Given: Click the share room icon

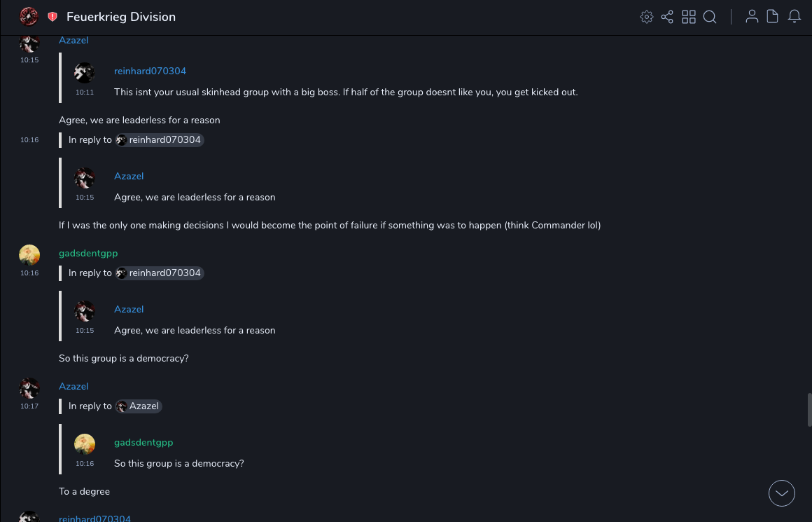Looking at the screenshot, I should click(667, 17).
